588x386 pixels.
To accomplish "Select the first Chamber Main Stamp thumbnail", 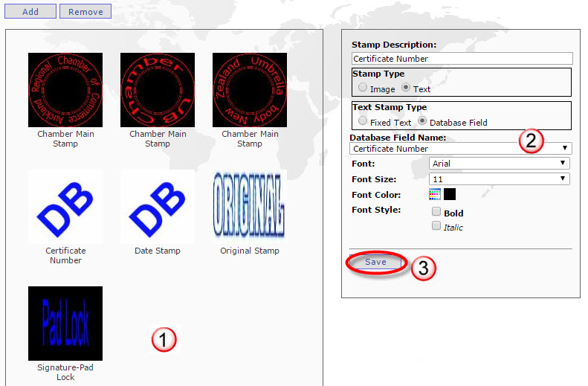I will click(65, 89).
